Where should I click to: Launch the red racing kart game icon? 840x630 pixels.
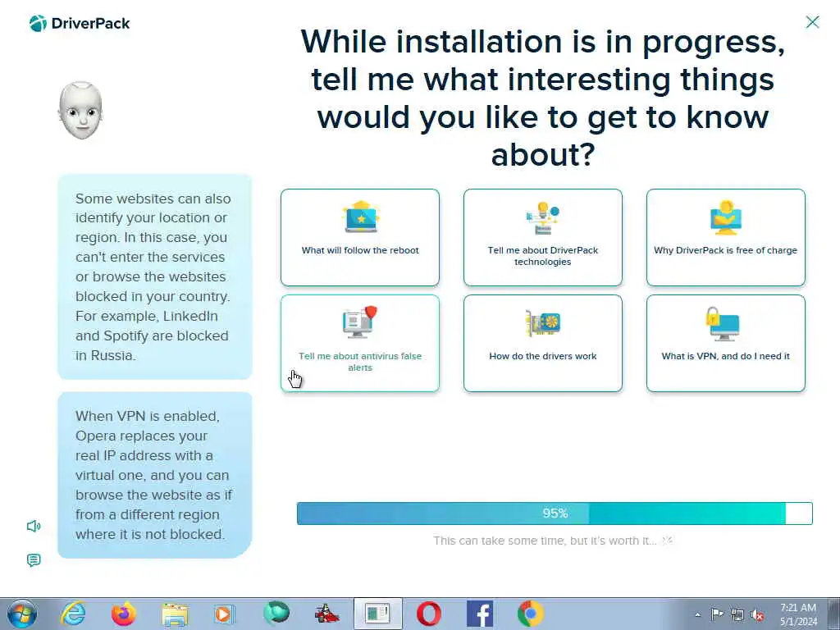[x=326, y=614]
